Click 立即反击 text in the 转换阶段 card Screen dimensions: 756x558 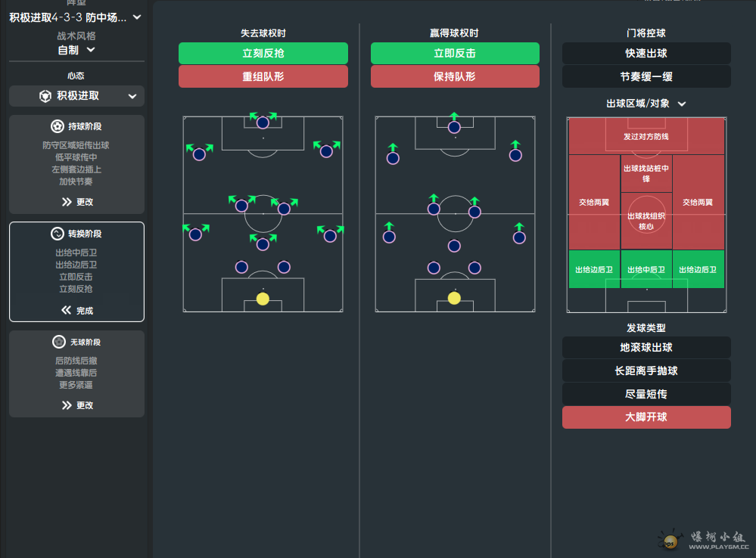[x=76, y=277]
